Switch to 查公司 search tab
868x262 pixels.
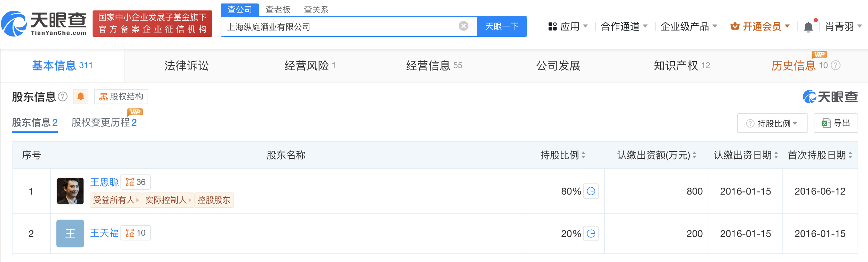coord(240,9)
